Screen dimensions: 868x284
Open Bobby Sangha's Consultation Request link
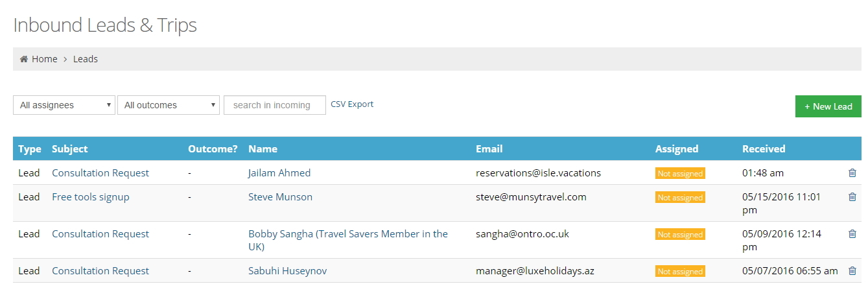(100, 234)
